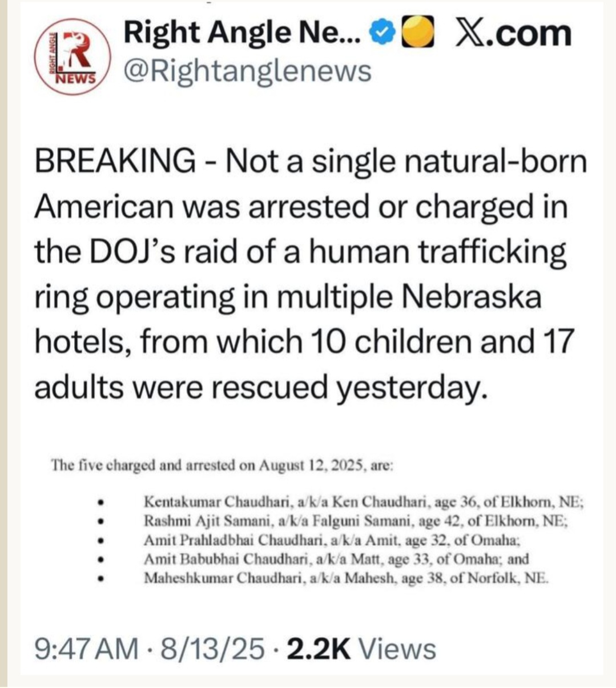Click the 8/13/25 post date

pos(214,649)
